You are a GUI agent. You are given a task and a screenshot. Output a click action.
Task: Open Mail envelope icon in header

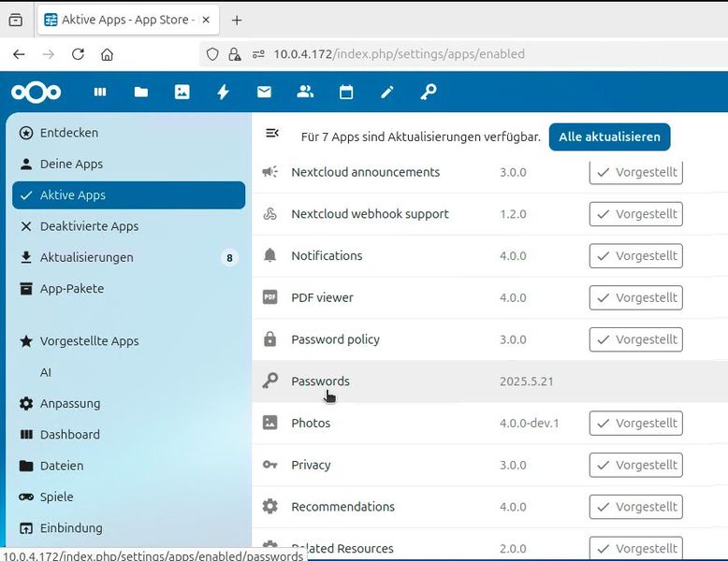tap(264, 92)
